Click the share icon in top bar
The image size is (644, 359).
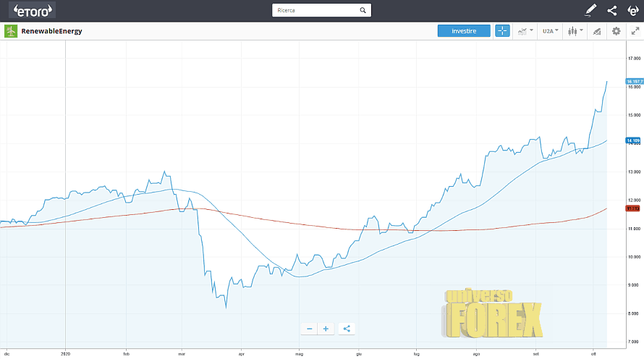(x=612, y=10)
